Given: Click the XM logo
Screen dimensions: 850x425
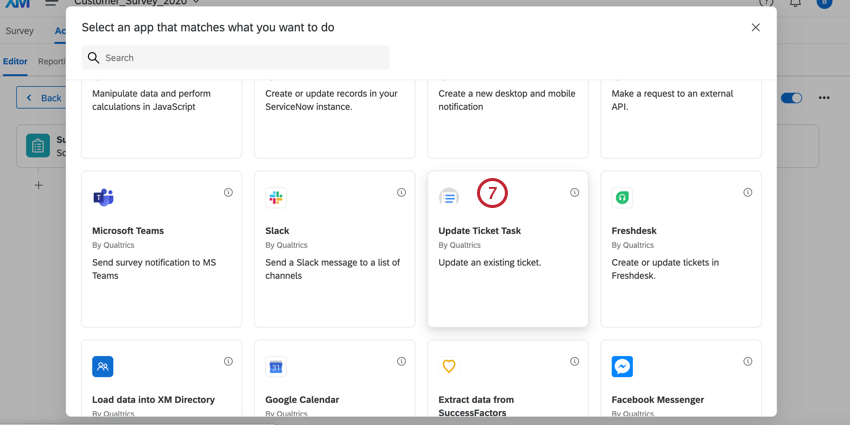Looking at the screenshot, I should [17, 3].
